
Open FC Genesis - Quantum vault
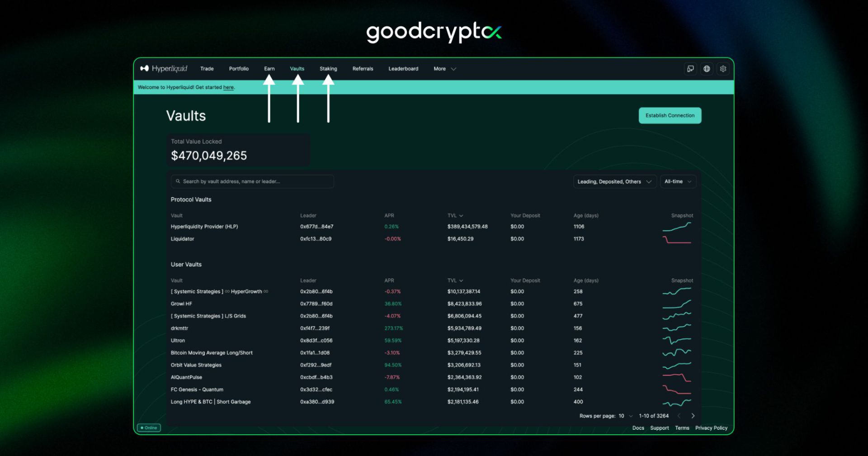197,389
